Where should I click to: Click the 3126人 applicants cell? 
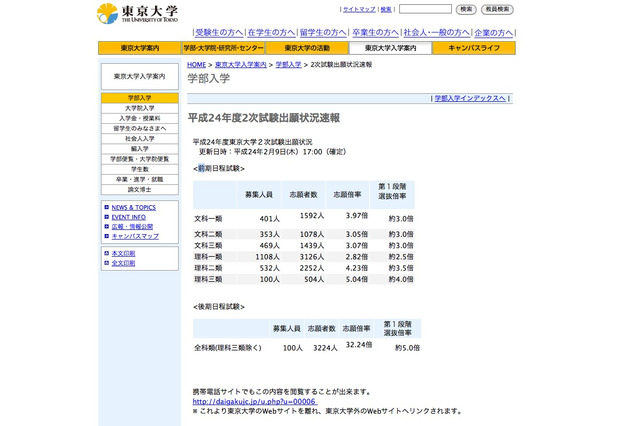coord(312,257)
